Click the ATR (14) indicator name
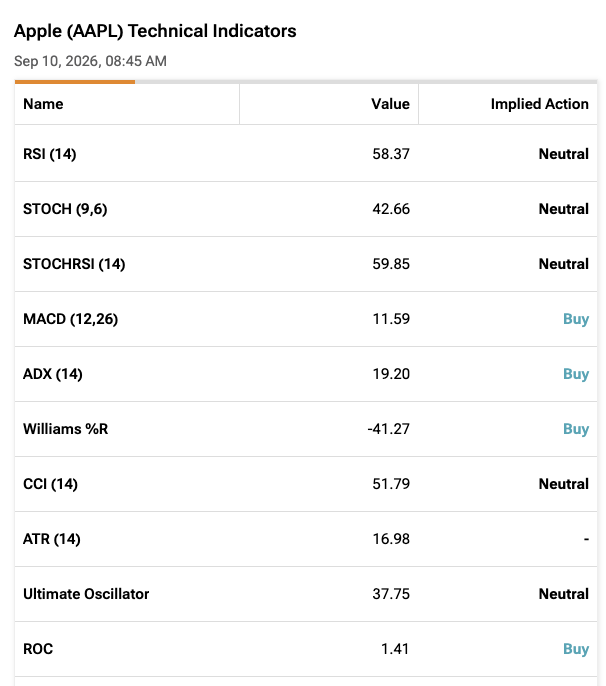The image size is (606, 686). pos(52,539)
